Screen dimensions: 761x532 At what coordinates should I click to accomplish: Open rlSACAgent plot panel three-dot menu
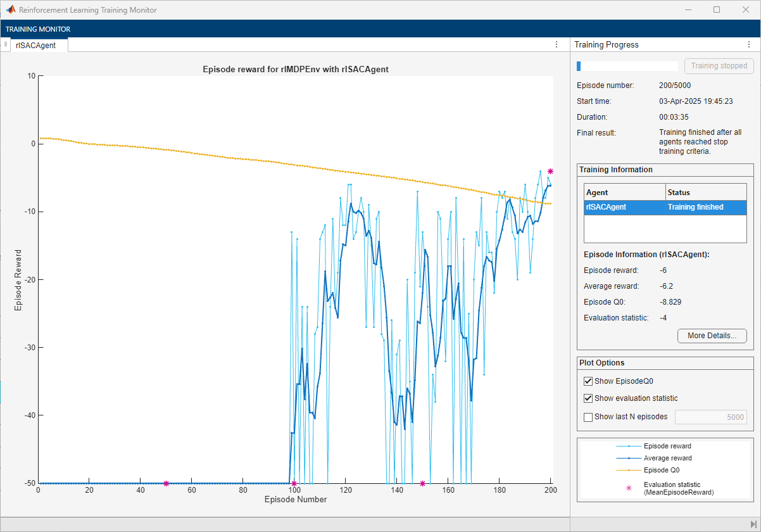(x=556, y=44)
